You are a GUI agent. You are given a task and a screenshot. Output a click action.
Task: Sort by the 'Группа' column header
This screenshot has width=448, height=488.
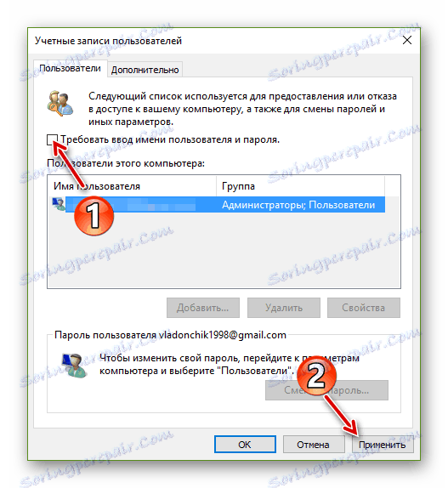pos(301,186)
